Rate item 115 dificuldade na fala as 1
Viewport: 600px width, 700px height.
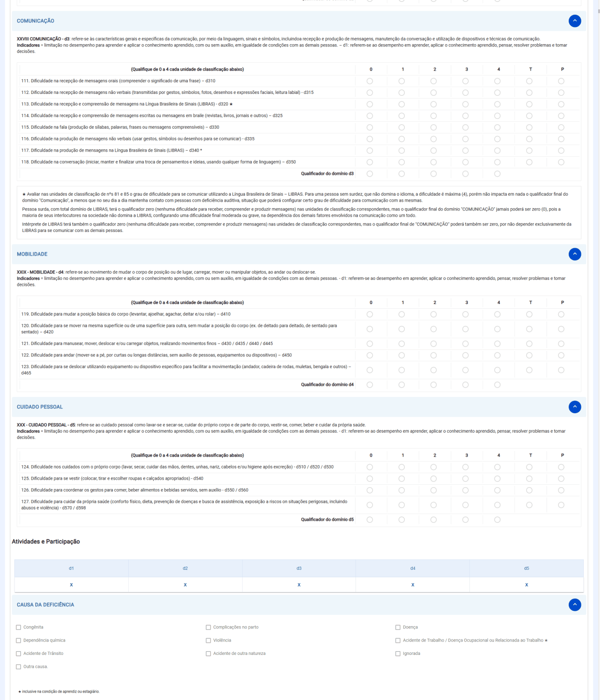(x=402, y=127)
